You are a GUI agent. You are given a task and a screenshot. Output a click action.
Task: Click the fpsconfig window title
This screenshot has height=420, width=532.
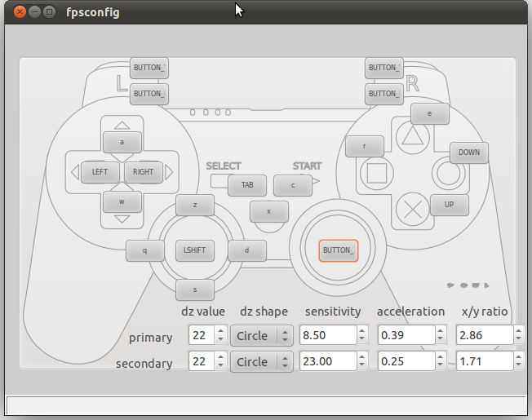93,12
